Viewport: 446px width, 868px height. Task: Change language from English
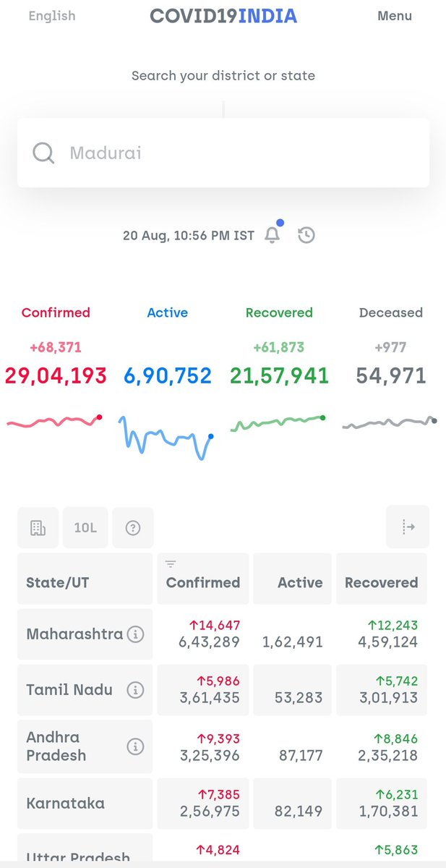click(51, 16)
